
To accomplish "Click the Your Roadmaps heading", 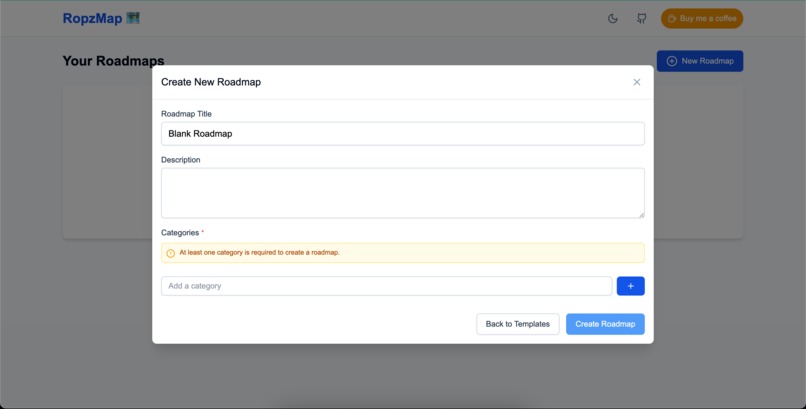I will pos(113,61).
